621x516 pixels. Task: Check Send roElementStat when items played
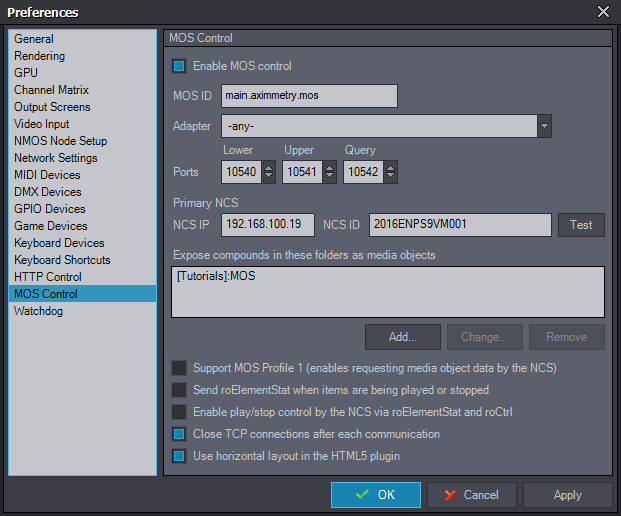pos(179,390)
